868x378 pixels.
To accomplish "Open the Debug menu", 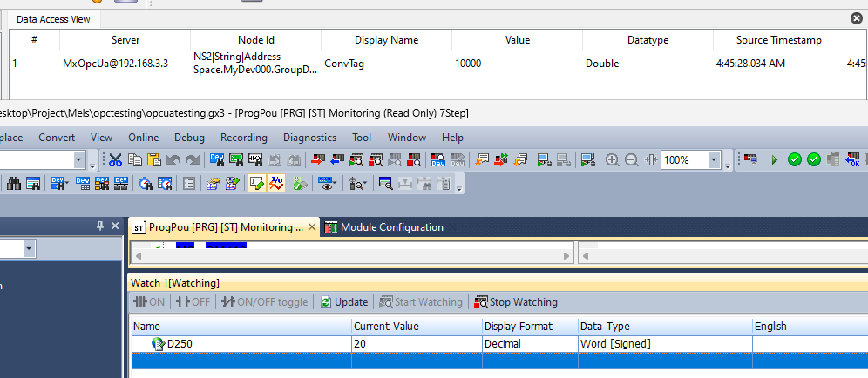I will pos(189,138).
